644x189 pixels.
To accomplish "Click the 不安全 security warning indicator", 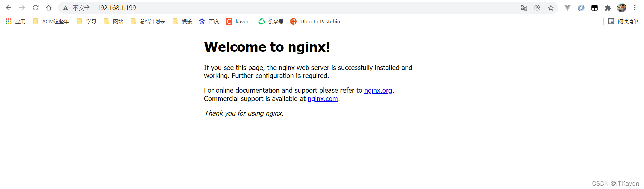I will tap(77, 8).
